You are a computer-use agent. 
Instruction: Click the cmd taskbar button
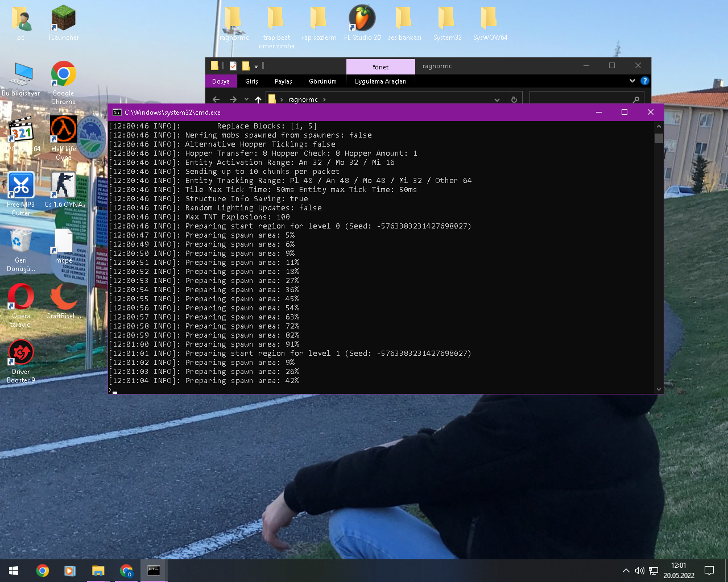click(x=154, y=571)
